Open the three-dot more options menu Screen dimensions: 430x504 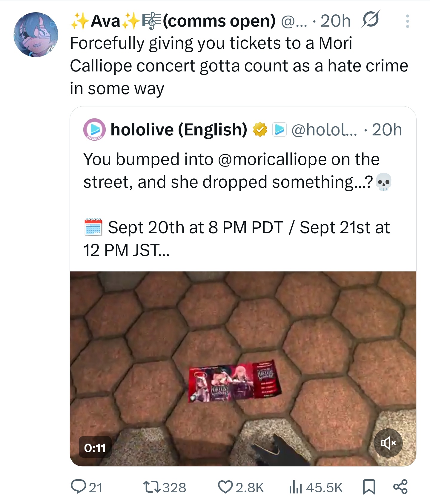click(x=407, y=21)
